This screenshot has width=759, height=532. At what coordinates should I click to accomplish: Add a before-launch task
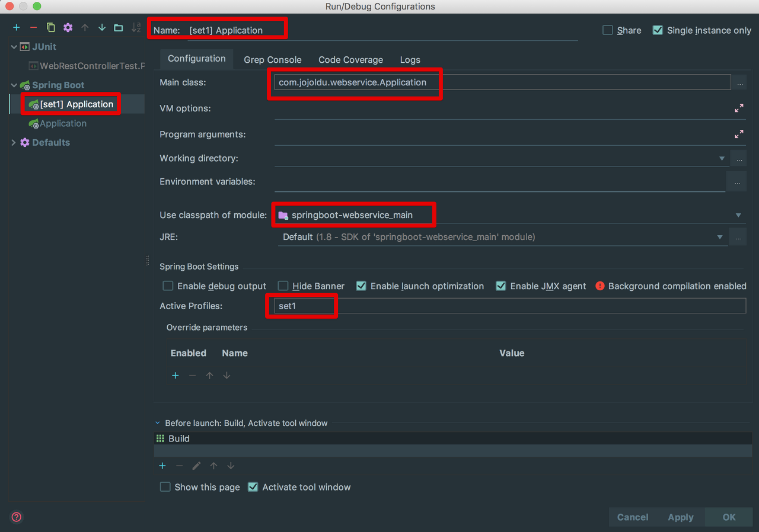point(162,466)
